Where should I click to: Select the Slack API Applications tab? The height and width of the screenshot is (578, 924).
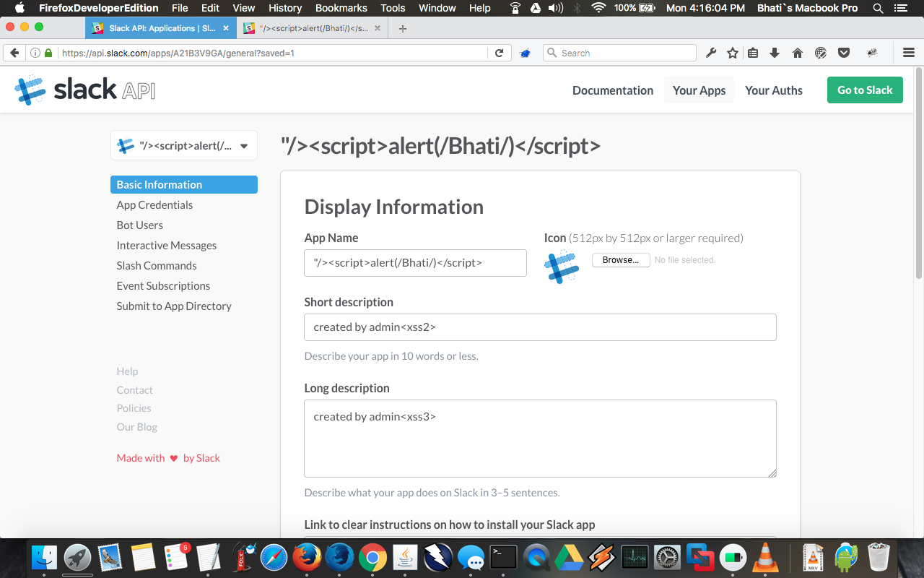pyautogui.click(x=161, y=28)
